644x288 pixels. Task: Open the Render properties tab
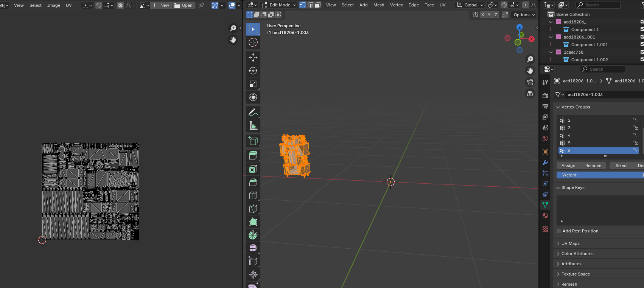click(x=545, y=96)
